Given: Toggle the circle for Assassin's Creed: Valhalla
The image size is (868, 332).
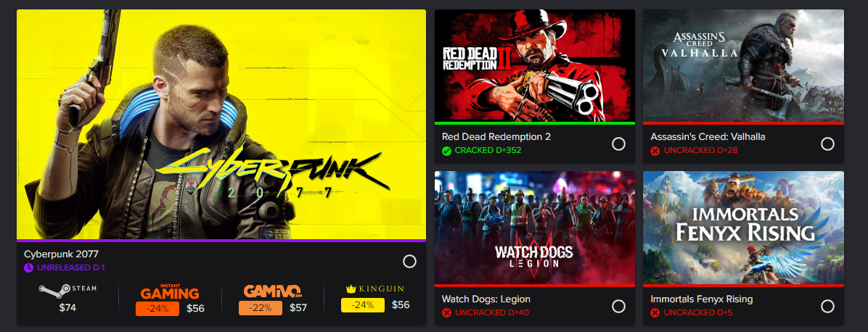Looking at the screenshot, I should (x=827, y=144).
